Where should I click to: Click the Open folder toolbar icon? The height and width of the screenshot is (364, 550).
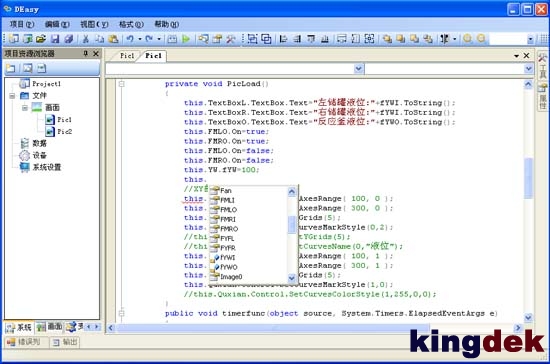point(41,39)
